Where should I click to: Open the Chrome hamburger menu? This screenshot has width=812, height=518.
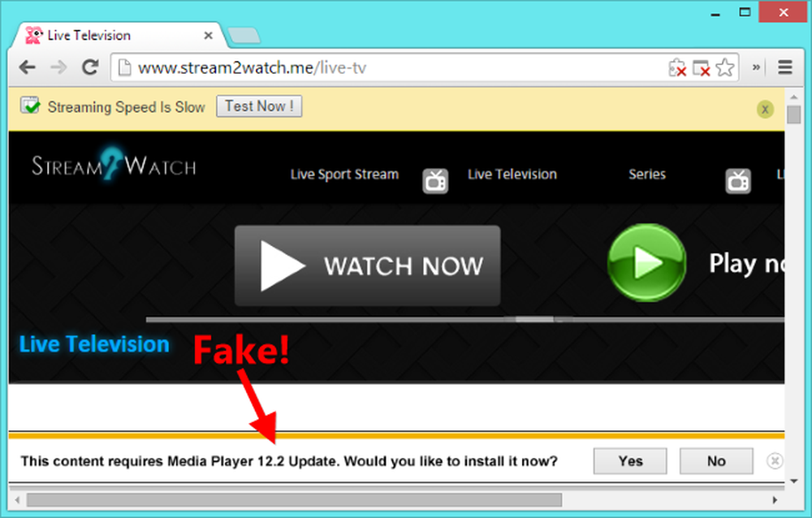(785, 67)
